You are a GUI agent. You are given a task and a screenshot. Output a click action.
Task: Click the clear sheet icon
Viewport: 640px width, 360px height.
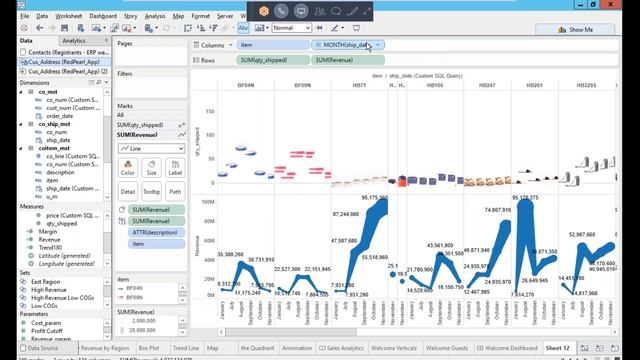tap(127, 28)
